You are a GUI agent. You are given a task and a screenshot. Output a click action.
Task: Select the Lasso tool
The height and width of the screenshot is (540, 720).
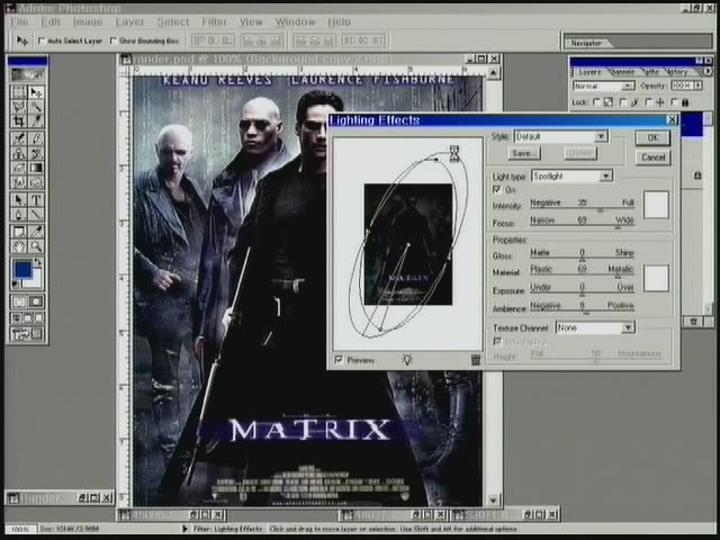(19, 107)
